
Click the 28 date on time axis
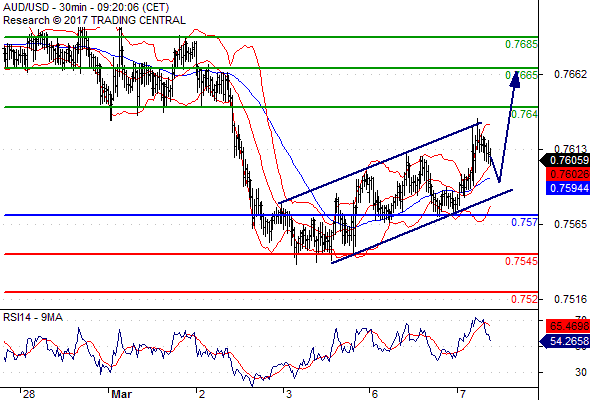[x=29, y=394]
